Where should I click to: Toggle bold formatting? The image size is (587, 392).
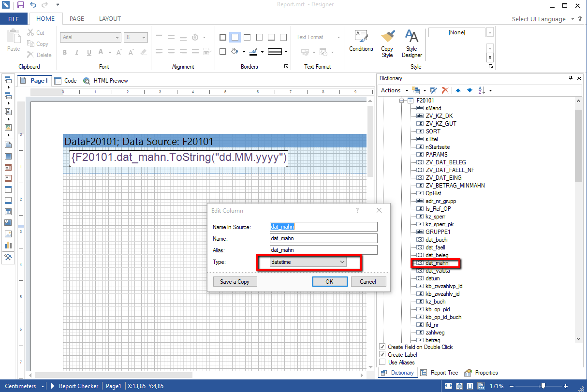(65, 52)
